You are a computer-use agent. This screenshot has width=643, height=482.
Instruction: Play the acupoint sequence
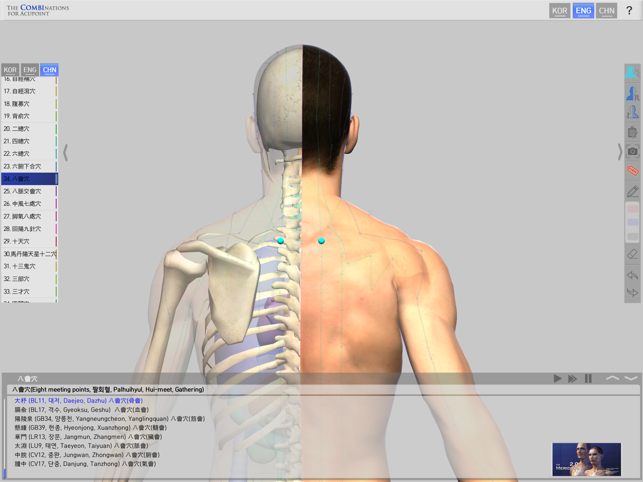[x=557, y=378]
